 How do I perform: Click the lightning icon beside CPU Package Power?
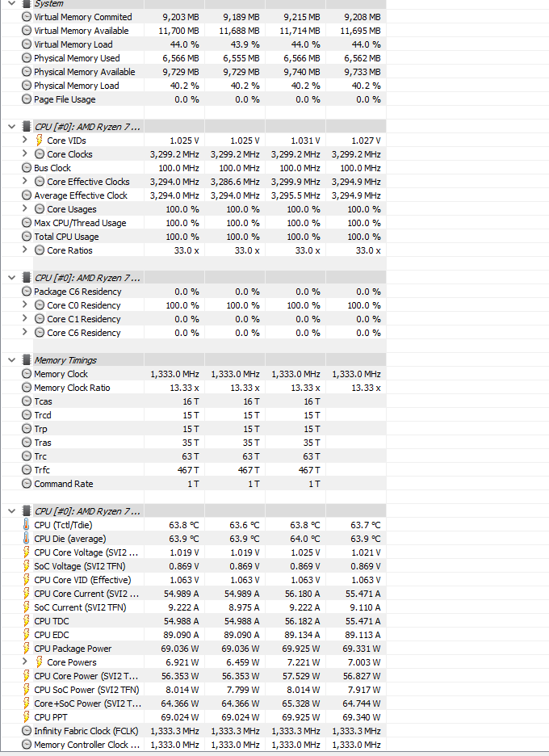tap(27, 649)
